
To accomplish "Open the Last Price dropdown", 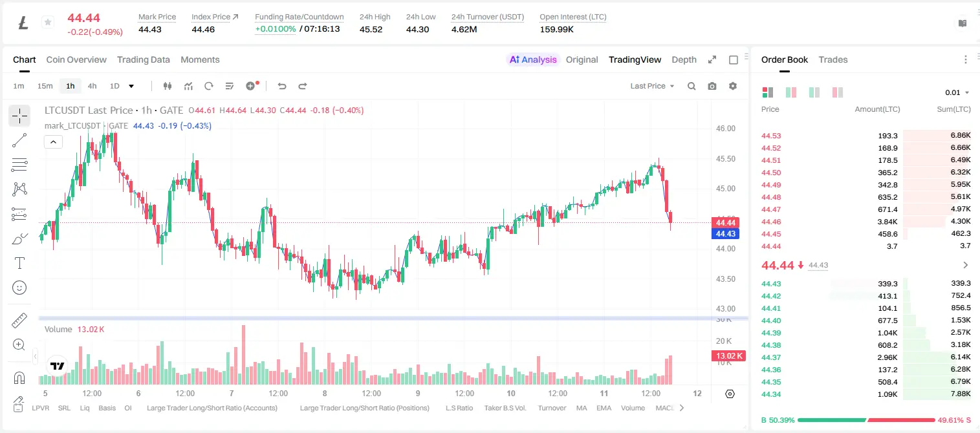I will click(x=652, y=86).
